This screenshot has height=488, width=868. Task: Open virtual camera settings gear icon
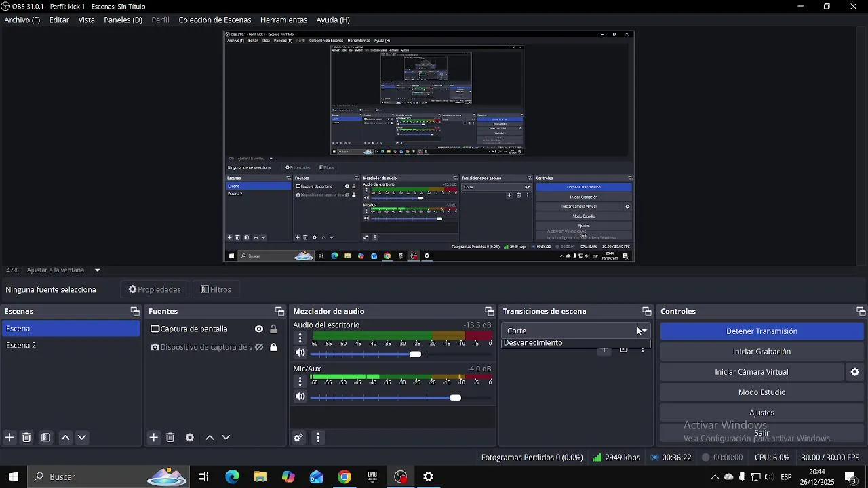(x=854, y=372)
